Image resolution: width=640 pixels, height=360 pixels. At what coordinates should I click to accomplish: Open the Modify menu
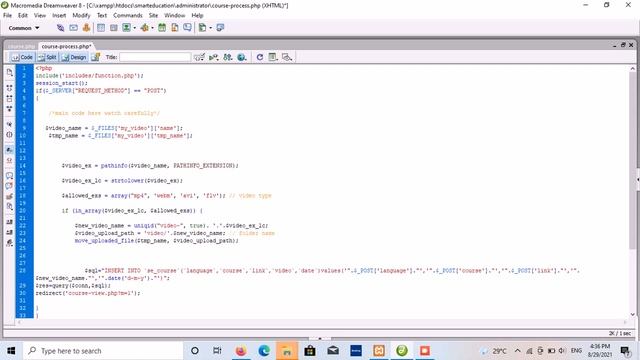tap(81, 15)
